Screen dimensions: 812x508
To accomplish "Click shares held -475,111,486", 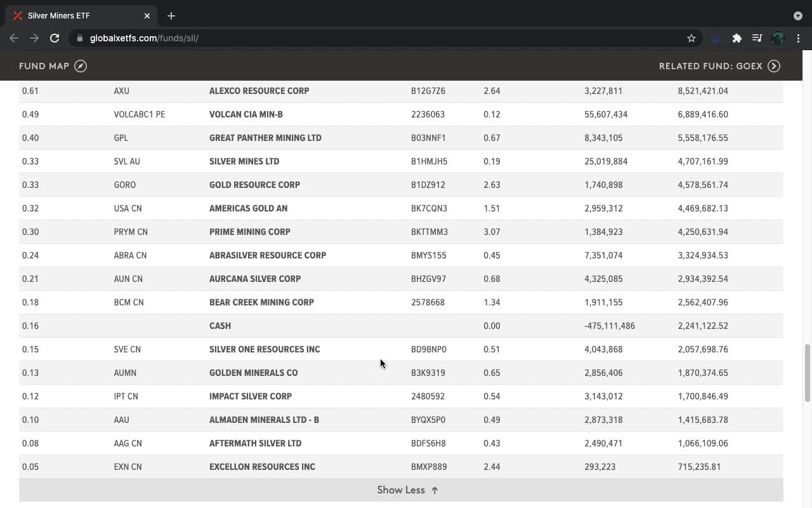I will (x=610, y=326).
